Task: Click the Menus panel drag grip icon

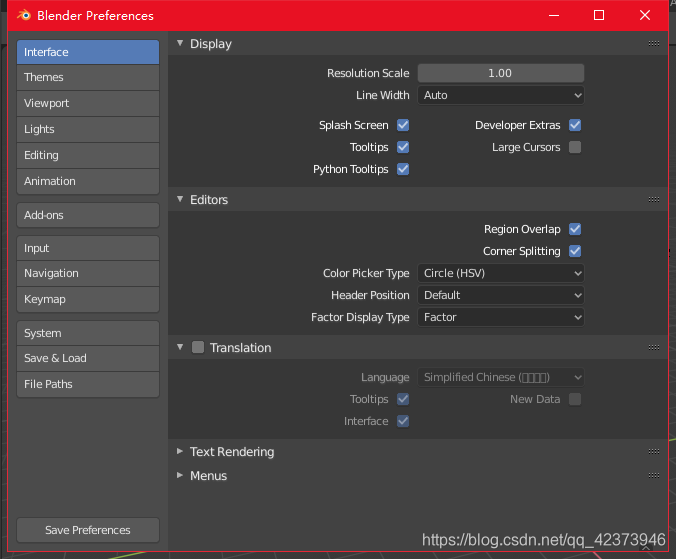Action: pos(654,475)
